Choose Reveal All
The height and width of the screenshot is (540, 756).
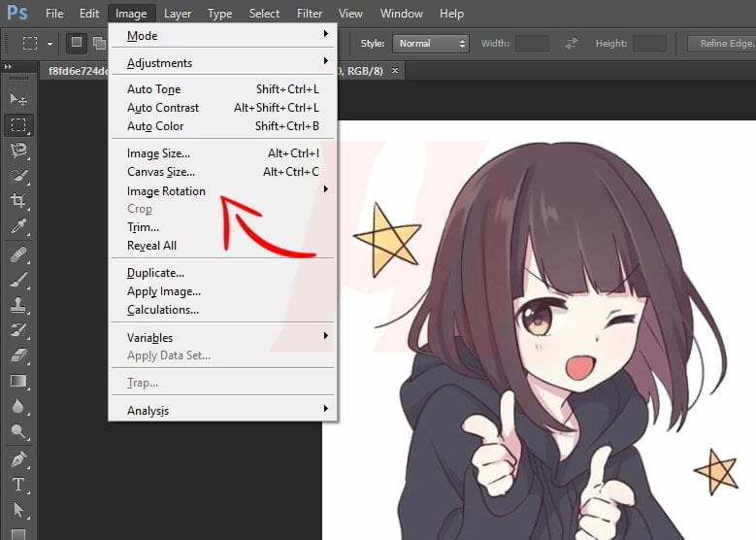(x=223, y=245)
